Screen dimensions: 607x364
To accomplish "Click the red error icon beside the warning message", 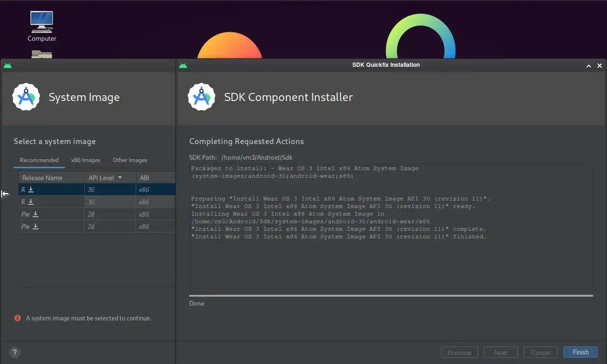I will [x=18, y=318].
